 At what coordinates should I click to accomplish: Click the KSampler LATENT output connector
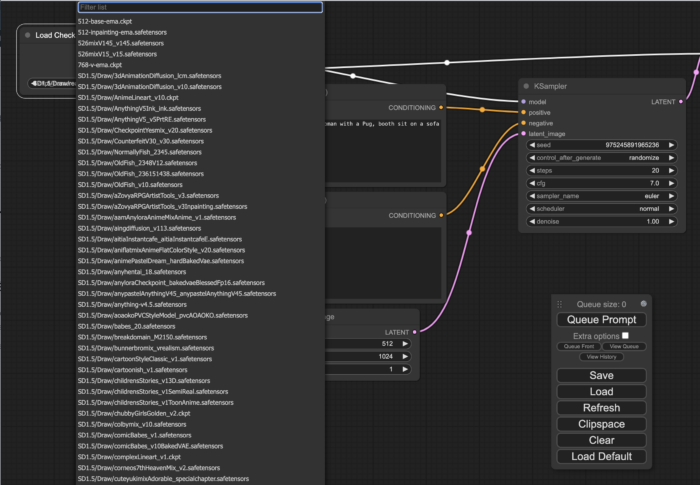click(682, 101)
